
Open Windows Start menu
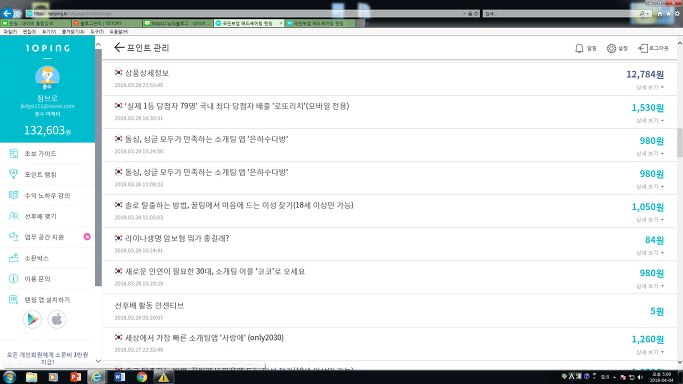tap(9, 377)
